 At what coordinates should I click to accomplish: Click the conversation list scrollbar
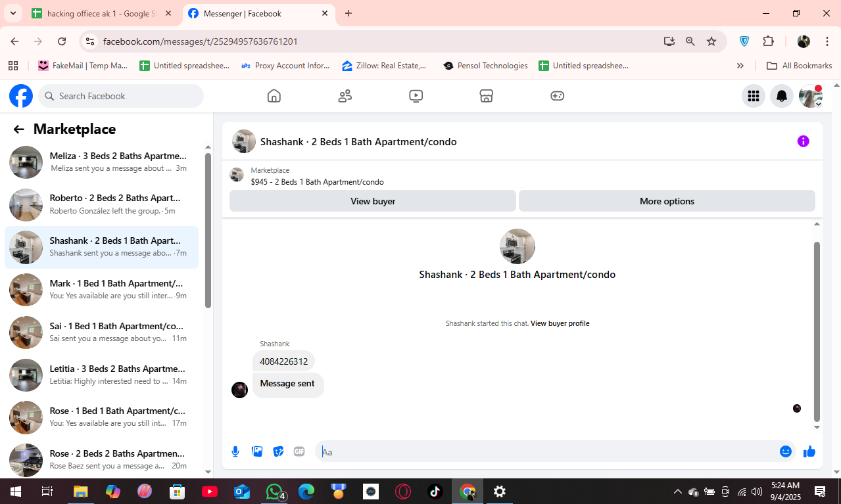pyautogui.click(x=208, y=230)
